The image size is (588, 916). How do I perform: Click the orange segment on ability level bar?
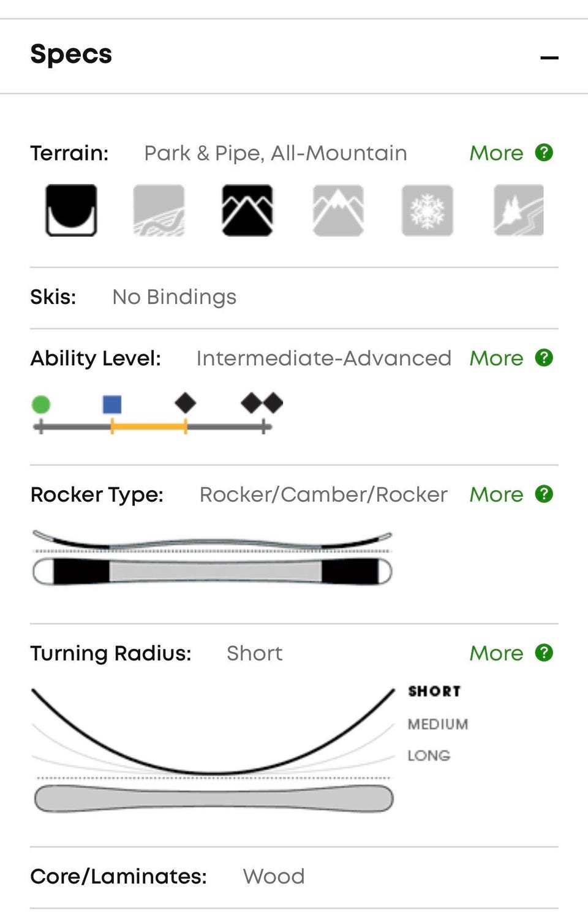point(149,426)
